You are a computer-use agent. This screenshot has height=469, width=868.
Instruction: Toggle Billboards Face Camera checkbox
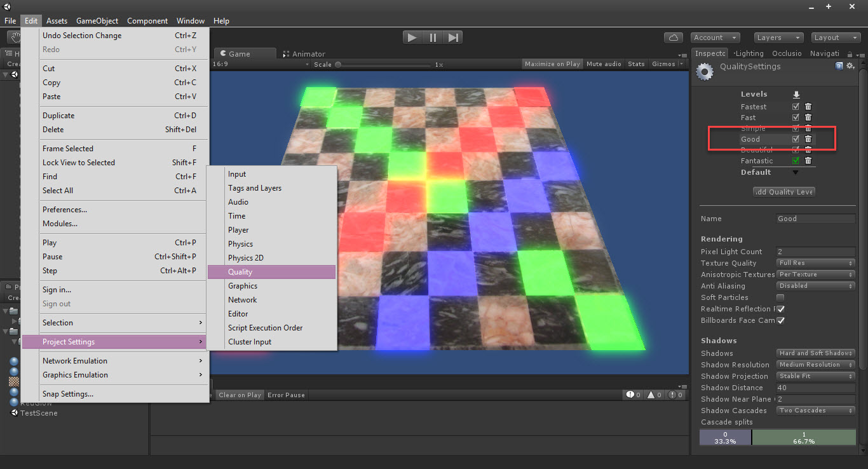(780, 320)
